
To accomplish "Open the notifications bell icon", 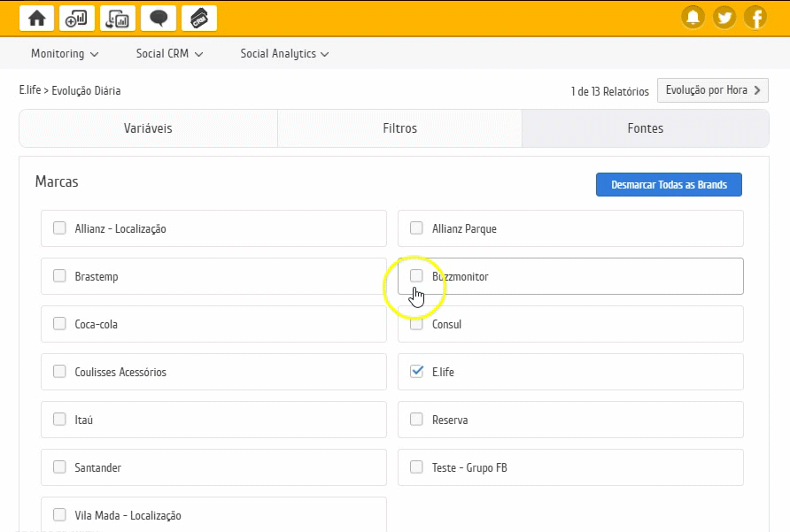I will click(693, 17).
